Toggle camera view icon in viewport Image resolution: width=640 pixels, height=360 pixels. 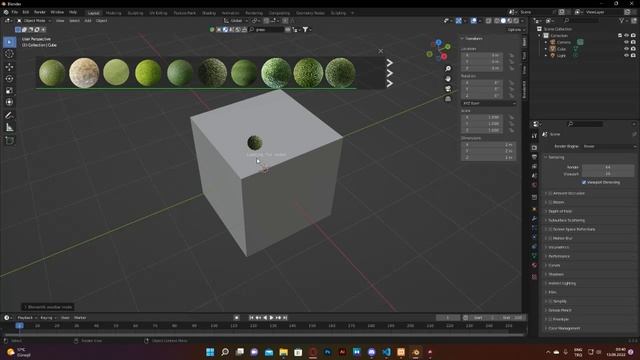(x=448, y=89)
